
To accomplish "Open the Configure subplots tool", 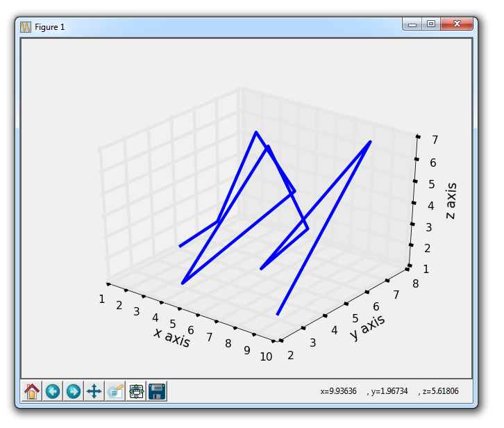I will pos(136,391).
